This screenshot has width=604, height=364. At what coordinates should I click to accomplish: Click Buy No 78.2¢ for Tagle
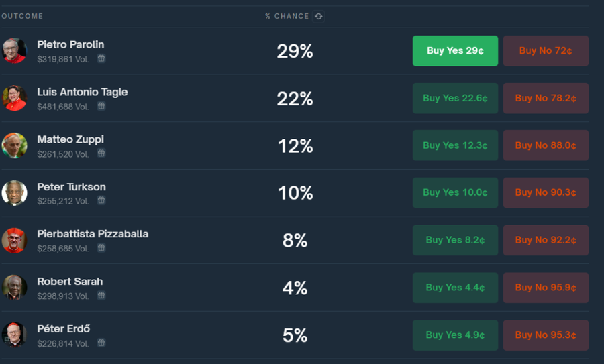click(546, 98)
